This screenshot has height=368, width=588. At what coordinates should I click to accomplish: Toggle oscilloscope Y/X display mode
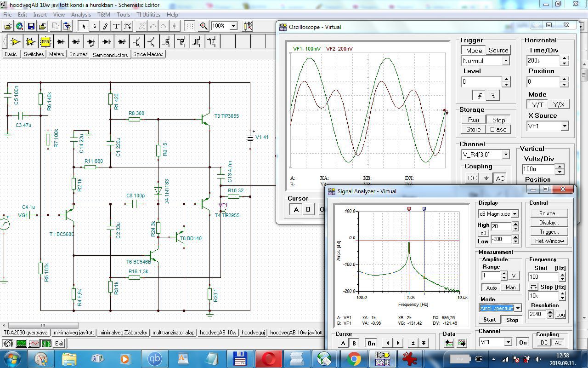click(559, 104)
